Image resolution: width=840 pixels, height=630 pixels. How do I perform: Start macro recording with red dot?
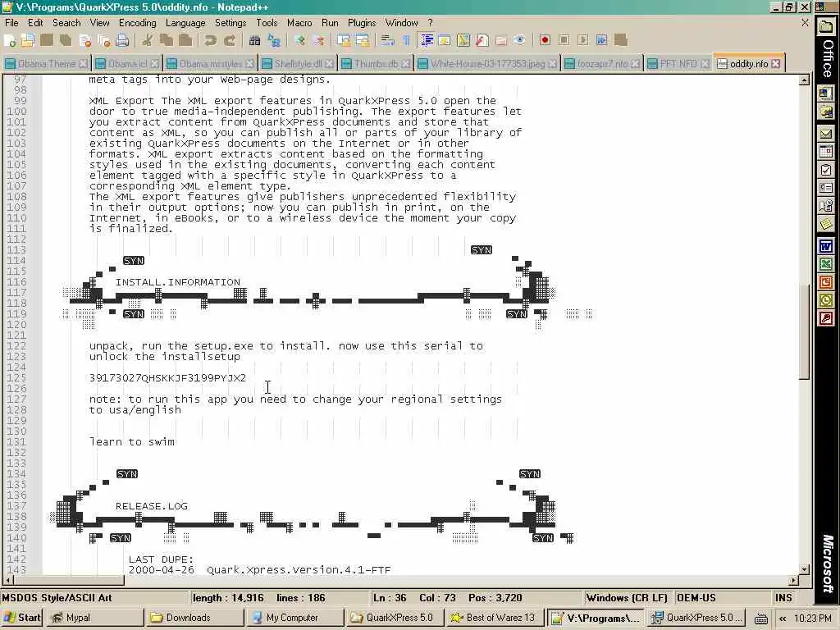tap(545, 41)
